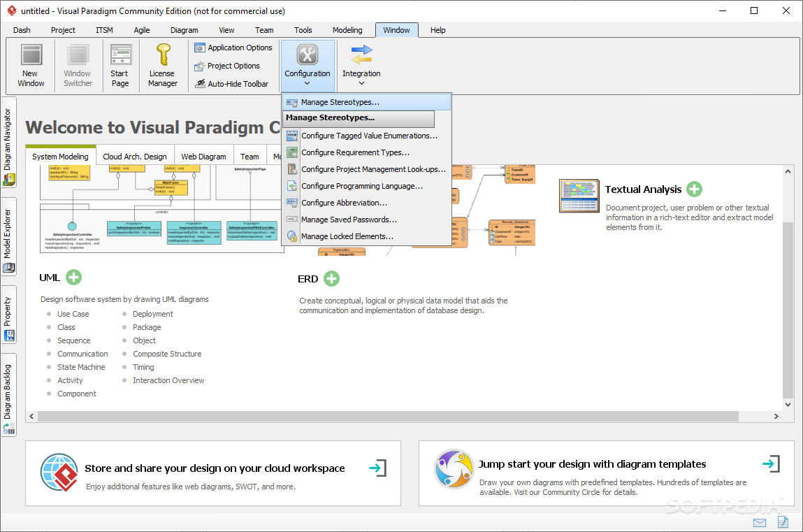Choose Configure Tagged Value Enumerations

[367, 136]
